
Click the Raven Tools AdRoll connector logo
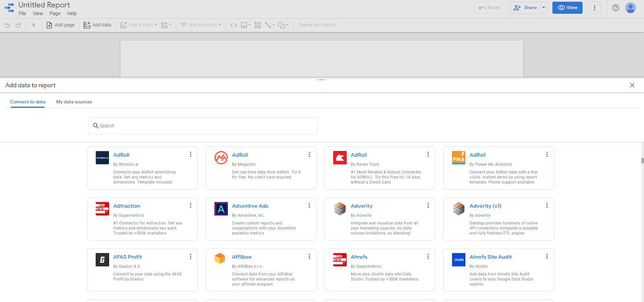click(x=340, y=157)
